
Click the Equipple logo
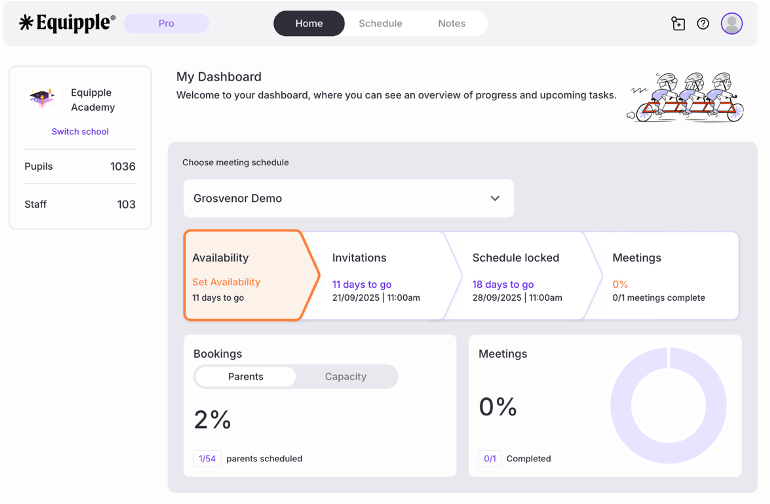click(67, 23)
